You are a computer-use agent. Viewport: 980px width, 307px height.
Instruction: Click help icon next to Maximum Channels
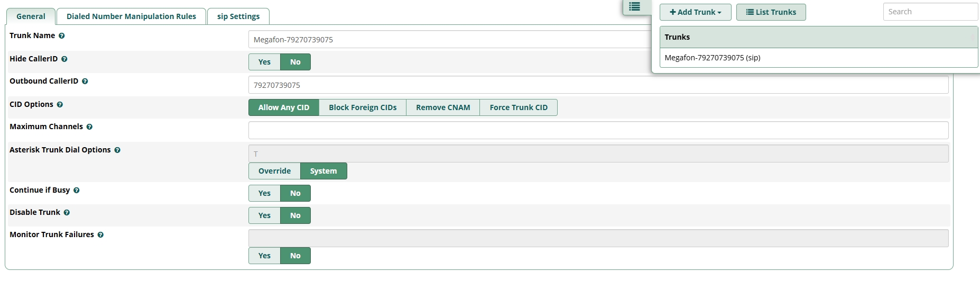pos(89,127)
